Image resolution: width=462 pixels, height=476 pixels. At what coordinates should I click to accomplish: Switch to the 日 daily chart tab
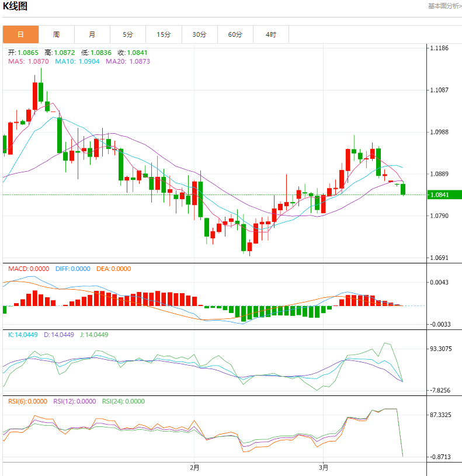[x=20, y=34]
